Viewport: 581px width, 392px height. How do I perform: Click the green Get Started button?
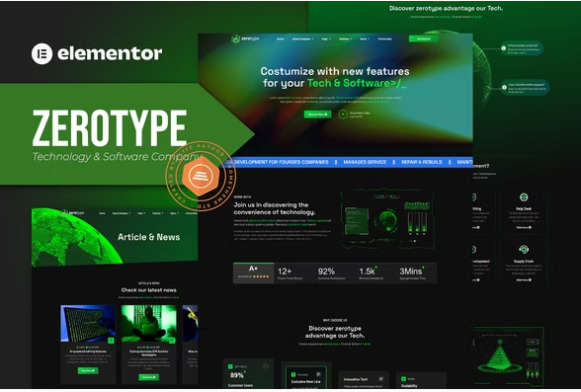click(424, 39)
